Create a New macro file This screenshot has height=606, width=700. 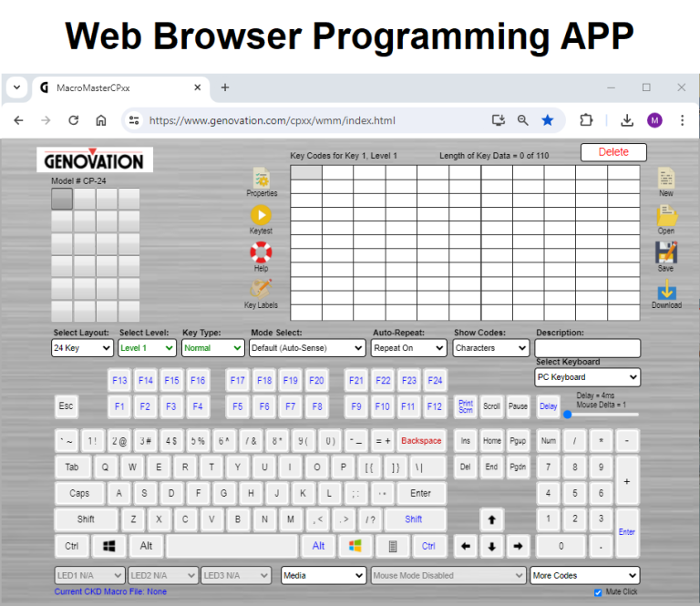point(666,179)
